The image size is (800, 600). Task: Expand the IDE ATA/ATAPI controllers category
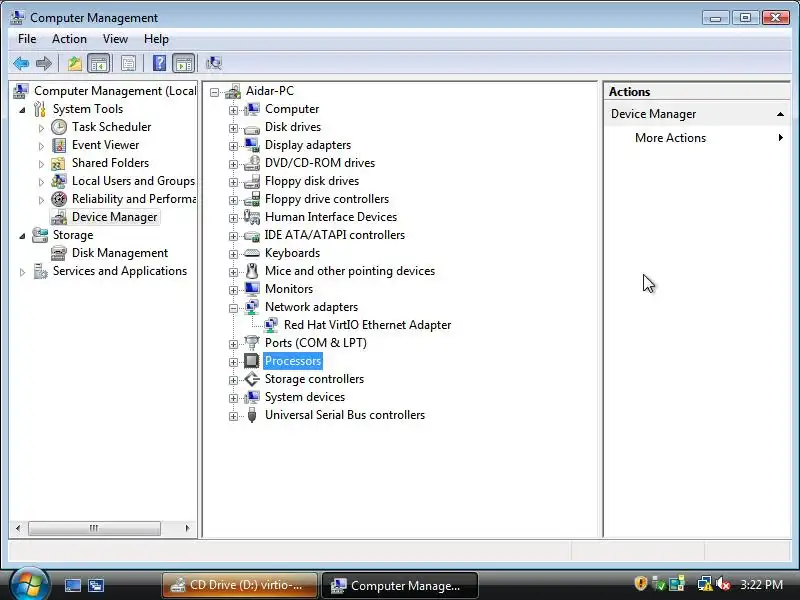pyautogui.click(x=233, y=236)
